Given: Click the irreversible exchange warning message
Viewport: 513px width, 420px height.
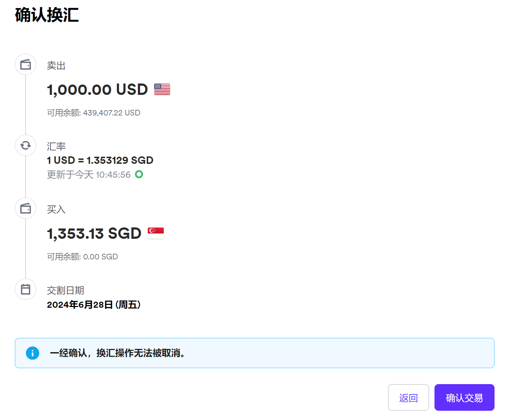Looking at the screenshot, I should (118, 353).
